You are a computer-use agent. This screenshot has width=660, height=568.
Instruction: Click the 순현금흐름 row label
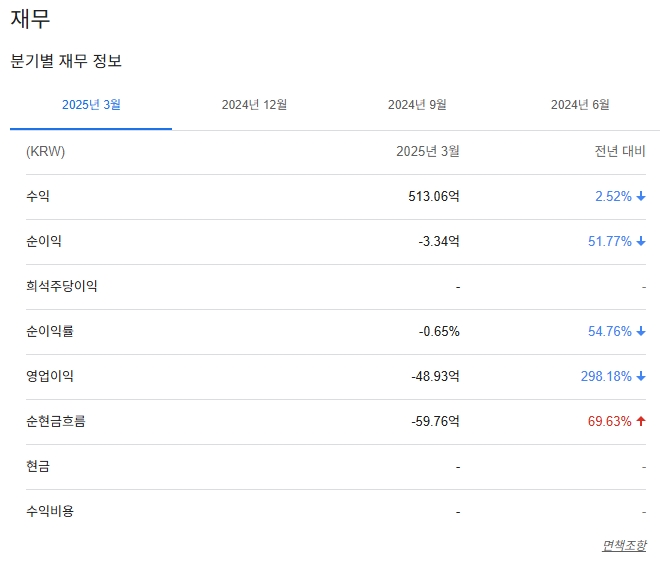pos(56,422)
